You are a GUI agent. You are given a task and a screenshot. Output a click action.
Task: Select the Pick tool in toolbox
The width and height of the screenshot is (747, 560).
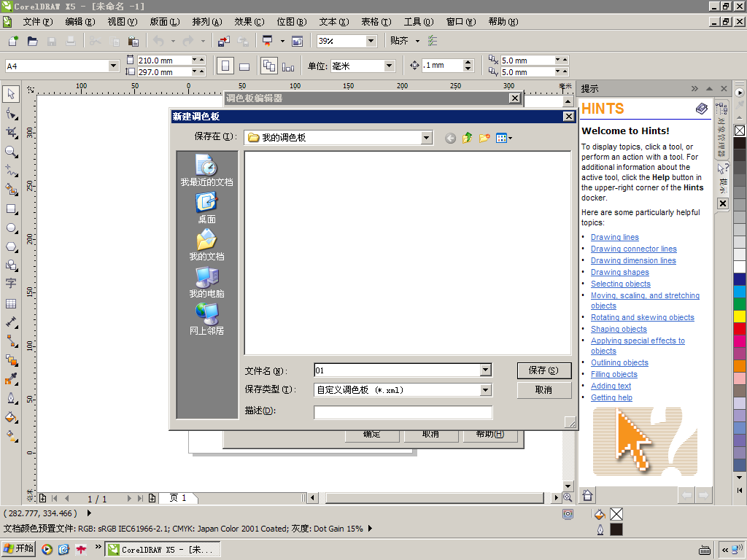tap(10, 94)
